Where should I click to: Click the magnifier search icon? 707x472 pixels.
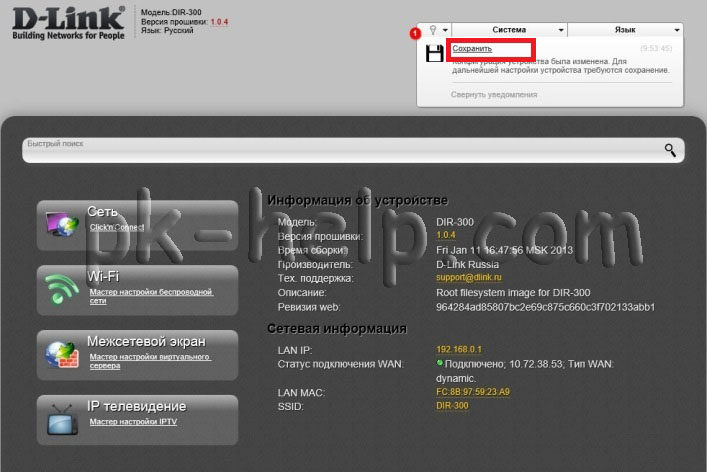670,150
